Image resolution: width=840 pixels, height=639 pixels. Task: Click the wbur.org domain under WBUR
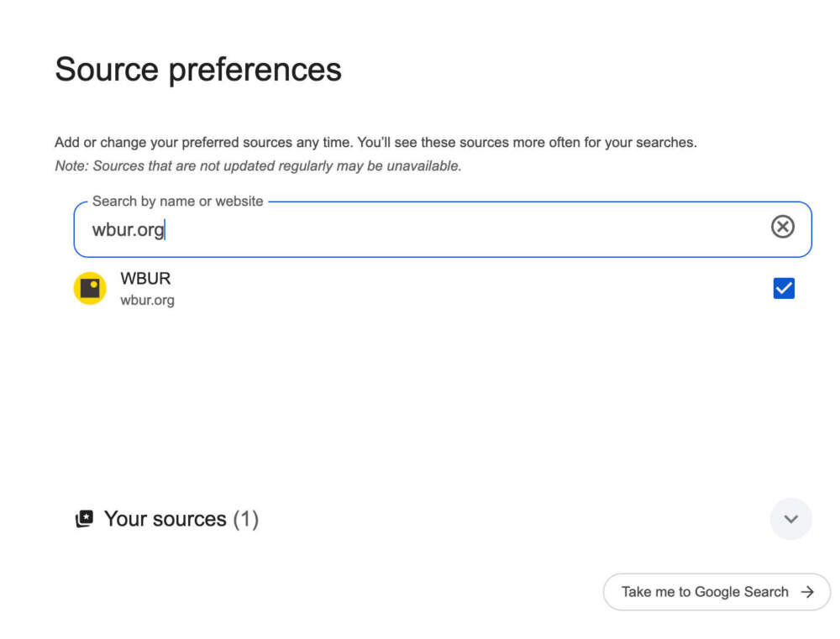point(147,300)
